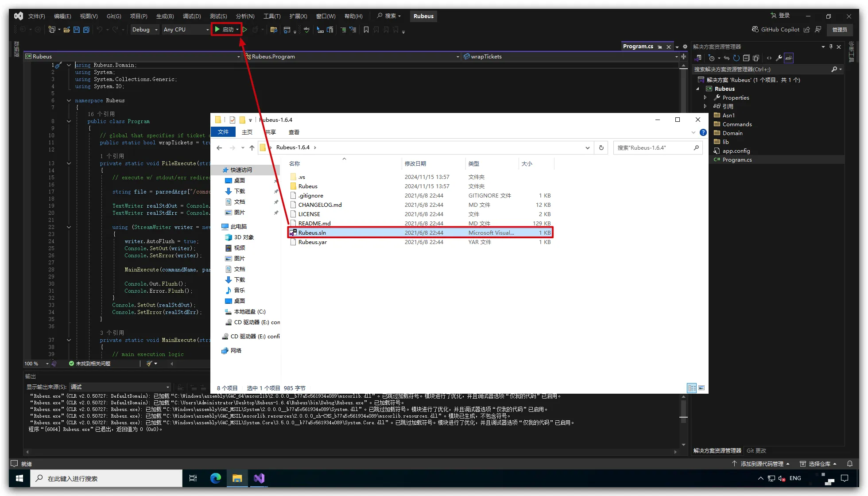Click the Refresh icon in Solution Explorer toolbar
The width and height of the screenshot is (868, 496).
tap(736, 58)
